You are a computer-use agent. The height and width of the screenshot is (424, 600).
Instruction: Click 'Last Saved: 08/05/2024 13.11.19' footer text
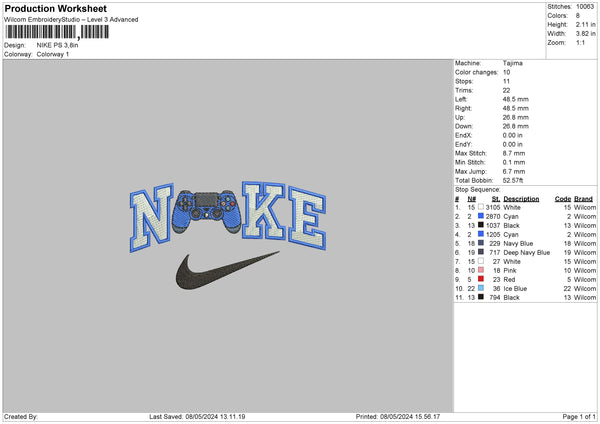(197, 417)
